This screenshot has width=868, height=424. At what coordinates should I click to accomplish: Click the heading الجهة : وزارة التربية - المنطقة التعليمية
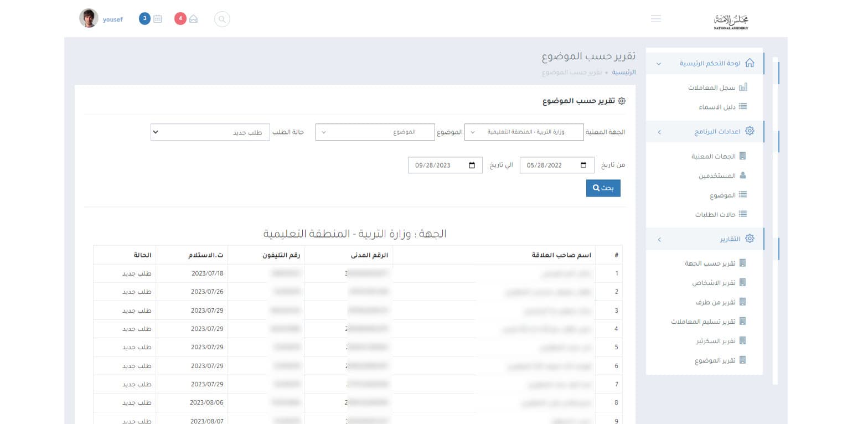coord(355,234)
